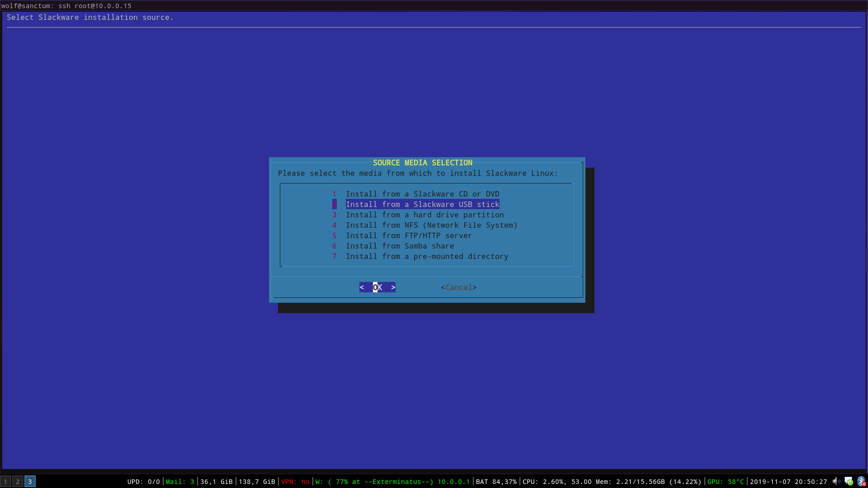This screenshot has width=868, height=488.
Task: Click the UPD: 0/0 status entry
Action: coord(144,482)
